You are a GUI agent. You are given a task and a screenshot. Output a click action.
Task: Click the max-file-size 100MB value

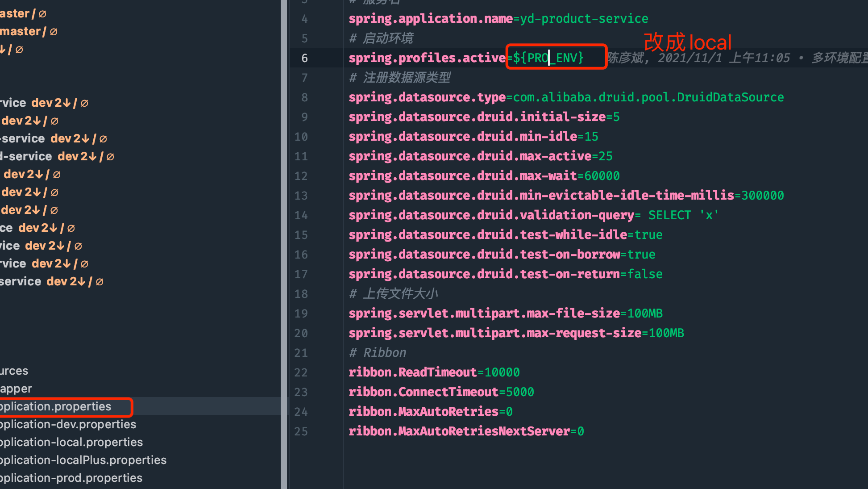click(x=645, y=313)
